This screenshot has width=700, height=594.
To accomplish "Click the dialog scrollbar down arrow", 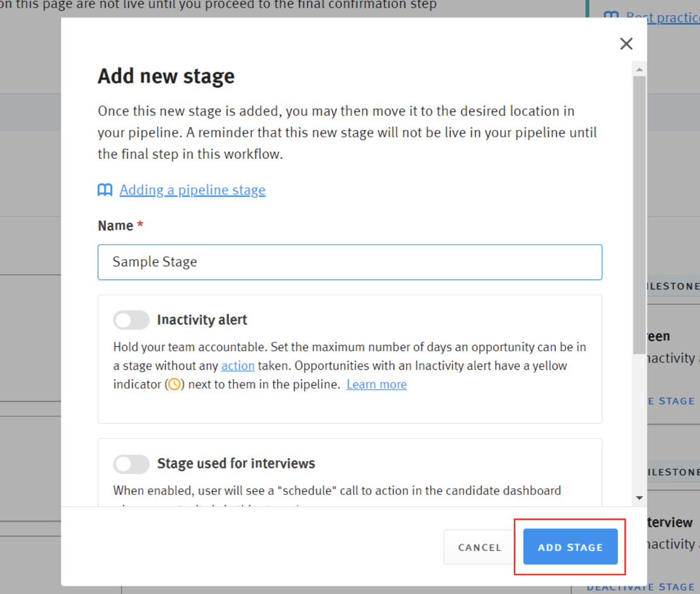I will point(639,498).
